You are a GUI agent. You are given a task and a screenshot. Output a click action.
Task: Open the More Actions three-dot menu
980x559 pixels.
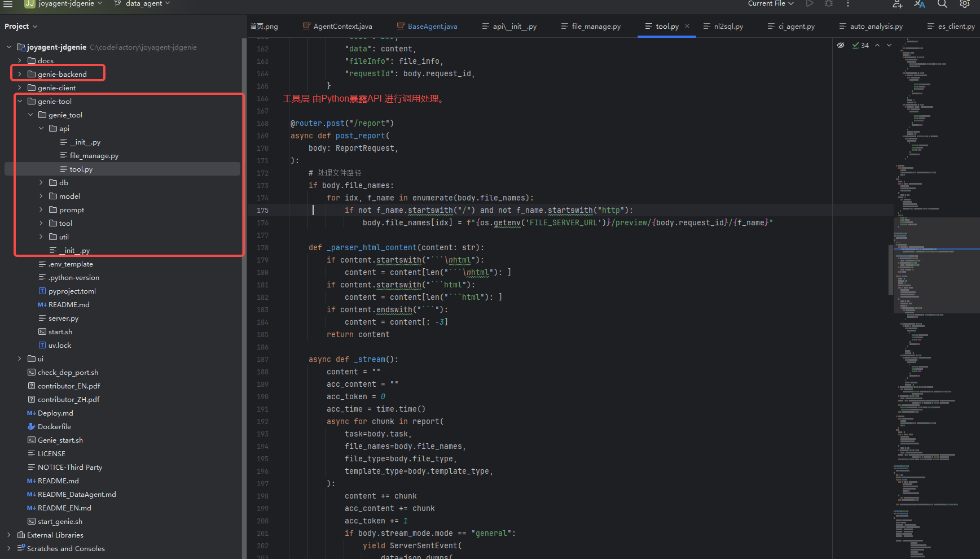pos(848,3)
